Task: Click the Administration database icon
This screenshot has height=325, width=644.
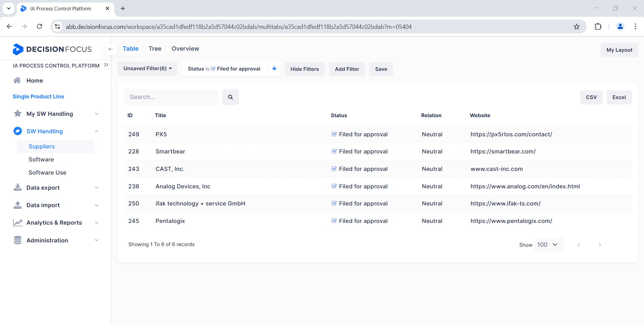Action: pyautogui.click(x=17, y=240)
